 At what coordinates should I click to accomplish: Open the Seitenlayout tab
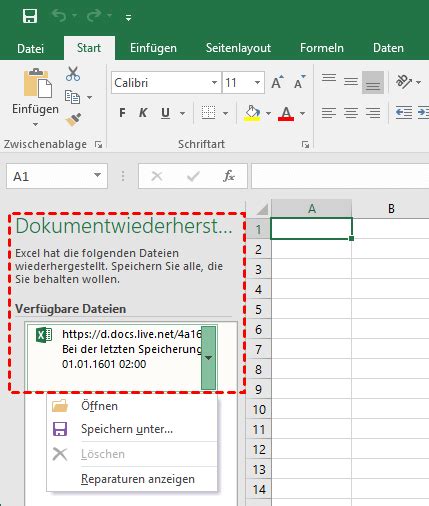[238, 48]
